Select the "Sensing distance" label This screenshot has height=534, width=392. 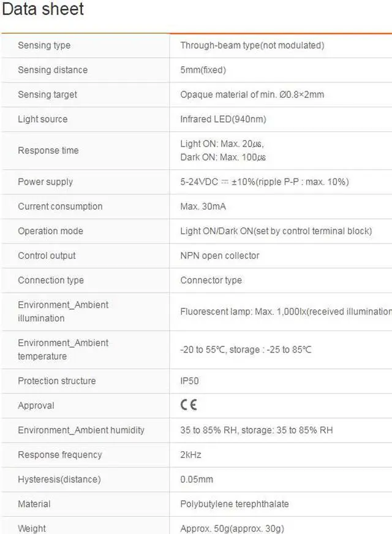click(x=53, y=70)
